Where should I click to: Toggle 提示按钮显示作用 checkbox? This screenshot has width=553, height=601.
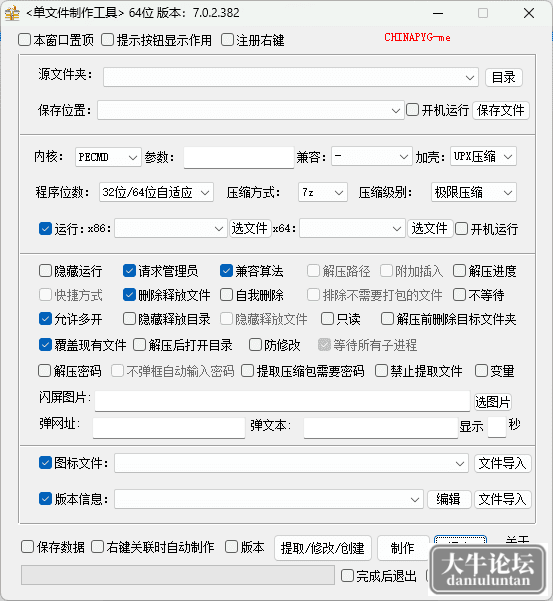point(108,40)
